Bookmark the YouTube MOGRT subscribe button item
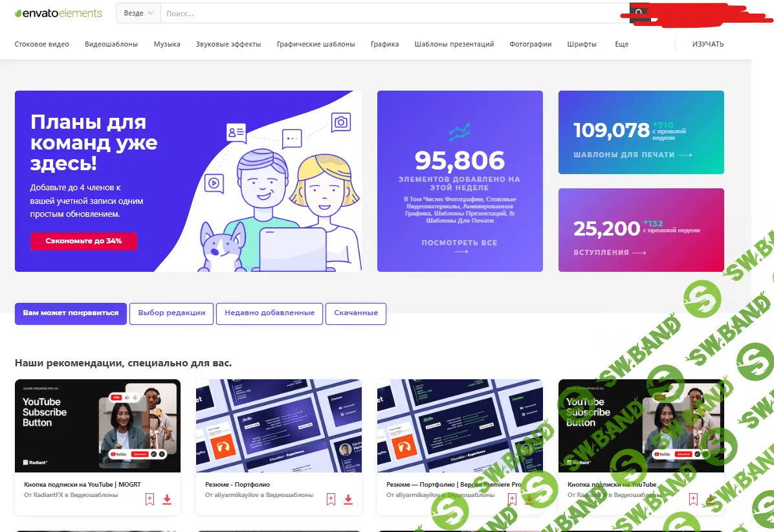Screen dimensions: 774x532 [x=149, y=499]
